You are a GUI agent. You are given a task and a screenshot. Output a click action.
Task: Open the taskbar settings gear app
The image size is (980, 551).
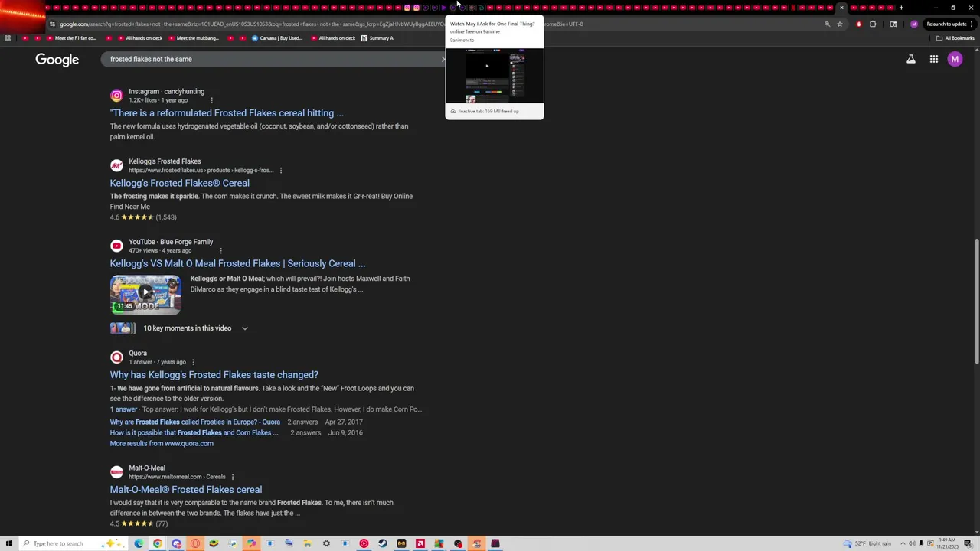(x=326, y=543)
